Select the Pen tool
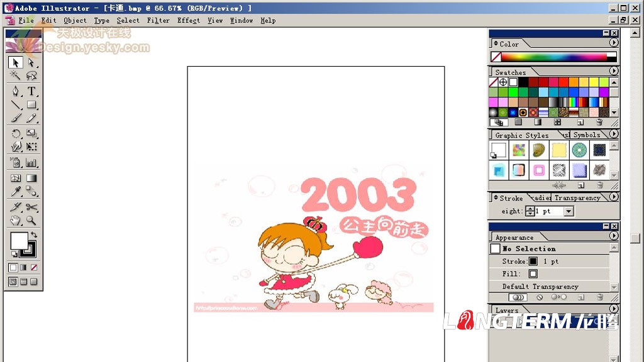Screen dimensions: 644x362 pyautogui.click(x=16, y=91)
